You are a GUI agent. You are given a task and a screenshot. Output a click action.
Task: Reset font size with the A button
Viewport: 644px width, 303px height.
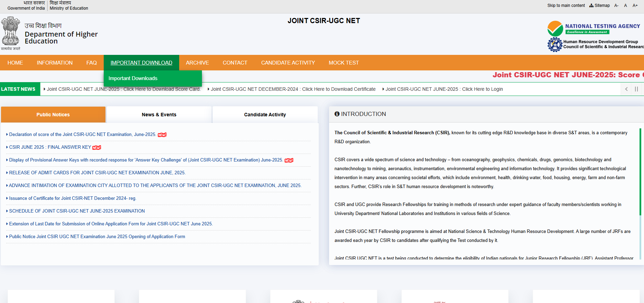[625, 6]
